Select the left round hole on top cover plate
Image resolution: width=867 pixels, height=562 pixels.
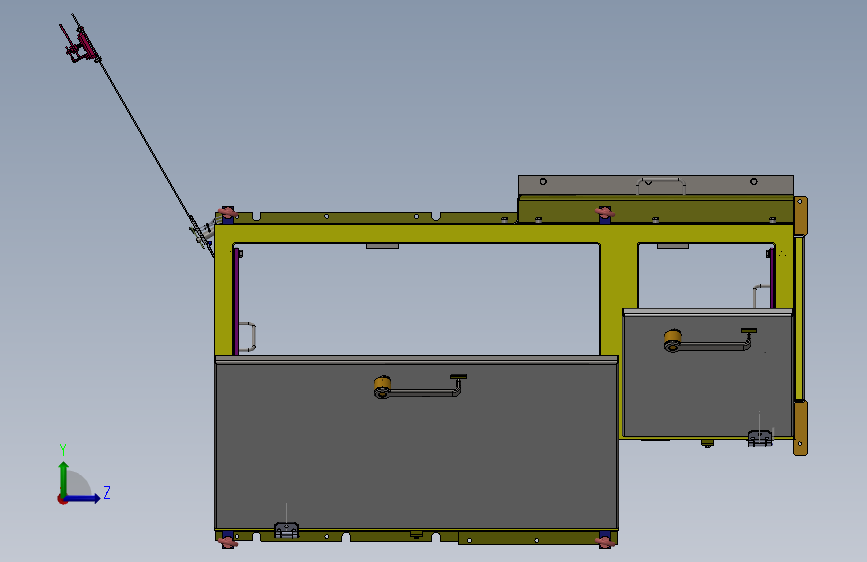pyautogui.click(x=543, y=181)
